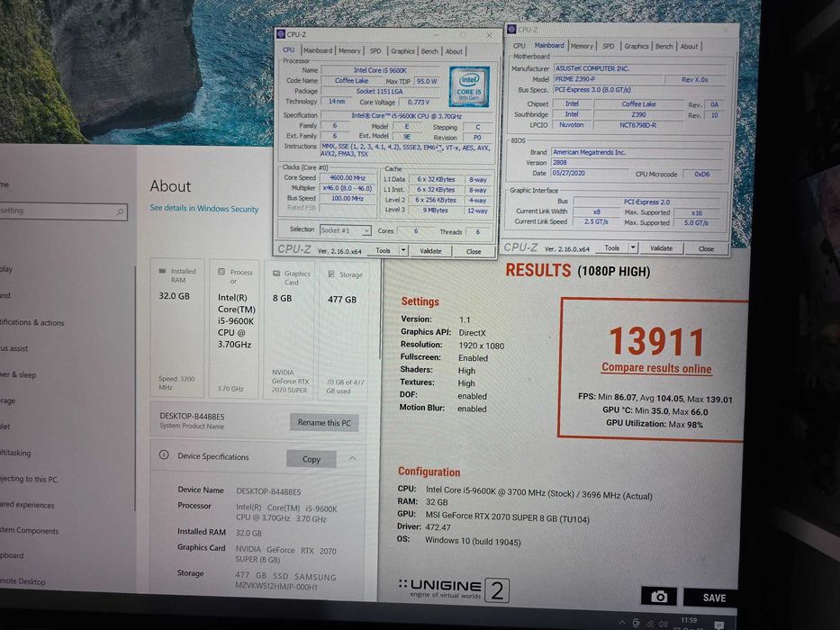
Task: Open Notifications & actions in Settings sidebar
Action: coord(32,322)
